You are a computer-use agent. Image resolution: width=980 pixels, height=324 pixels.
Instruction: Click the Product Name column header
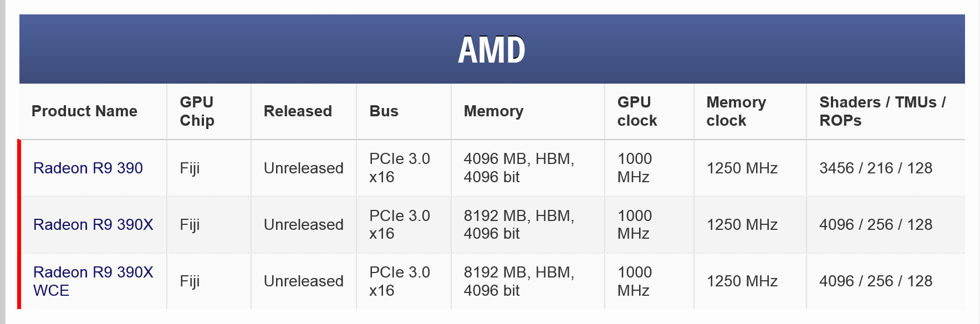(84, 111)
